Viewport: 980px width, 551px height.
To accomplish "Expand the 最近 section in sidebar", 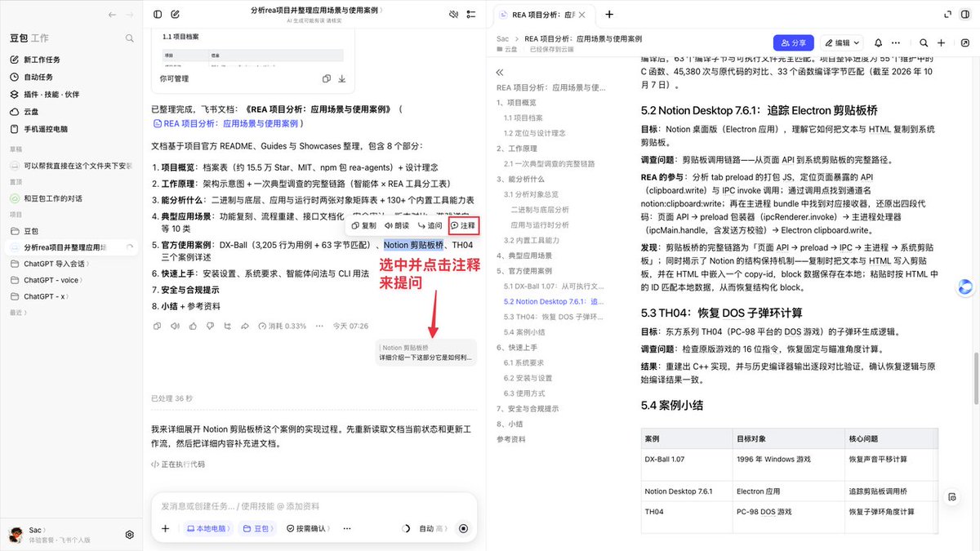I will click(x=17, y=312).
